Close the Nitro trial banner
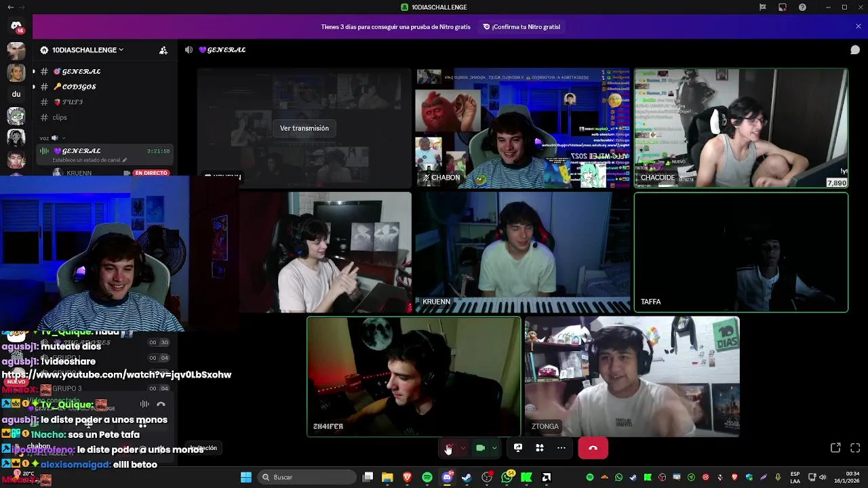The image size is (868, 488). click(x=859, y=26)
